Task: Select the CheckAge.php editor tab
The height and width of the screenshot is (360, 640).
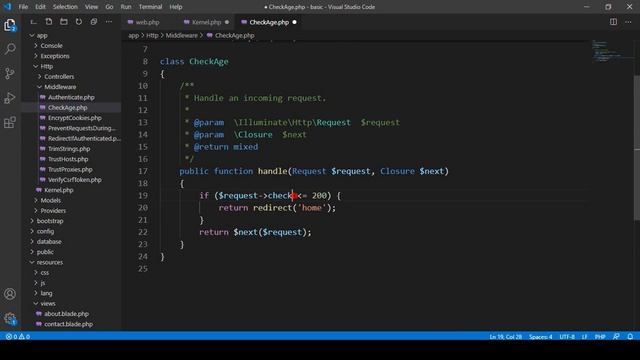Action: pyautogui.click(x=269, y=22)
